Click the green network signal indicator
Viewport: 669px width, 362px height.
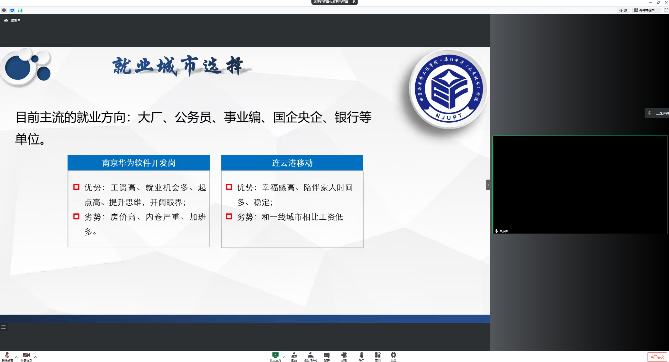[20, 10]
